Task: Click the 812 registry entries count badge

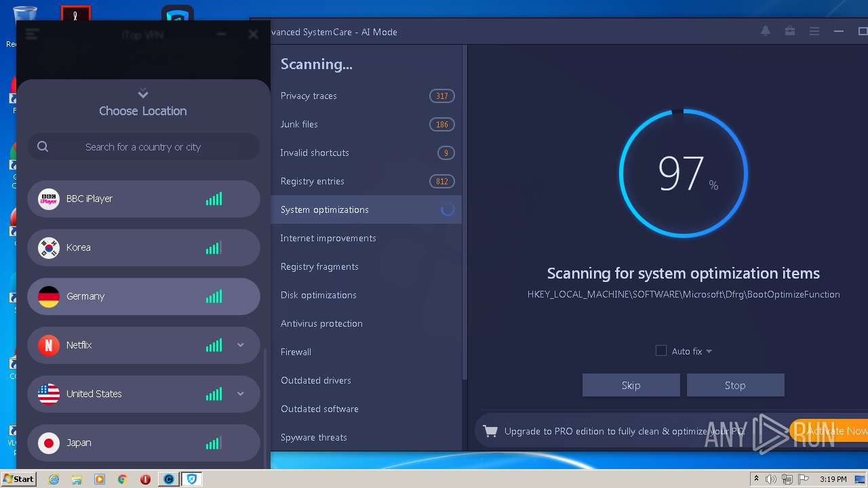Action: 442,181
